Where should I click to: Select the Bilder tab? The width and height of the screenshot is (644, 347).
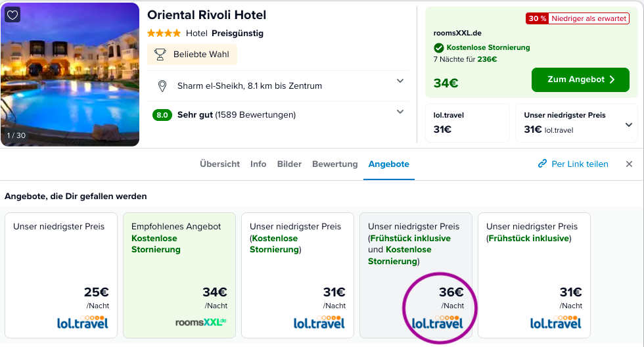pyautogui.click(x=289, y=164)
